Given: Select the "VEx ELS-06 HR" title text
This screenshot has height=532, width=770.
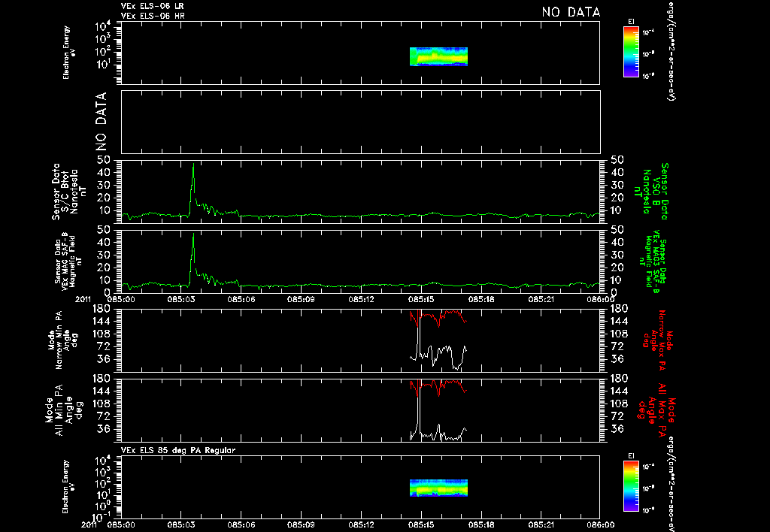Looking at the screenshot, I should (x=153, y=16).
